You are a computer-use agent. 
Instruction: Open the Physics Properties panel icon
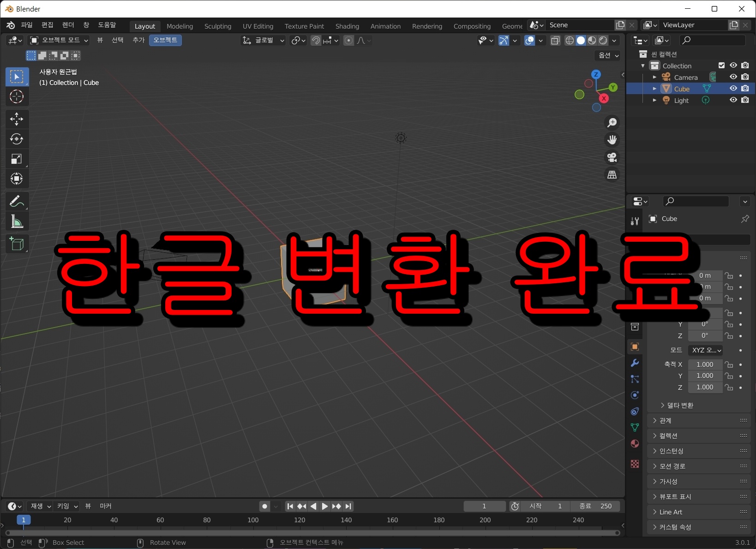(635, 395)
